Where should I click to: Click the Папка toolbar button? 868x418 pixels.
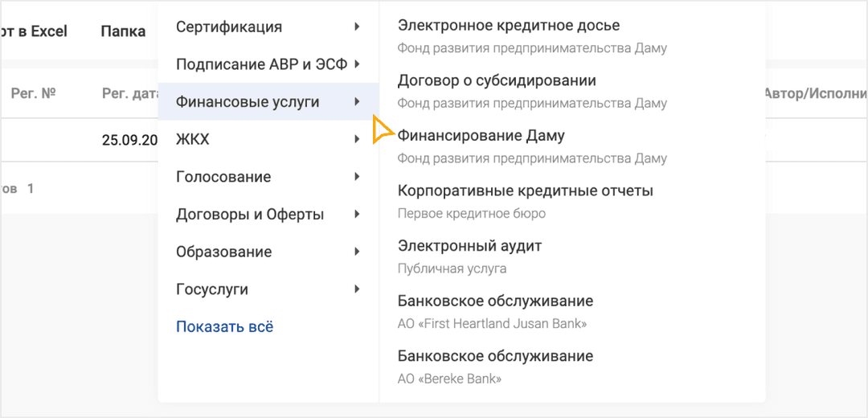[123, 31]
